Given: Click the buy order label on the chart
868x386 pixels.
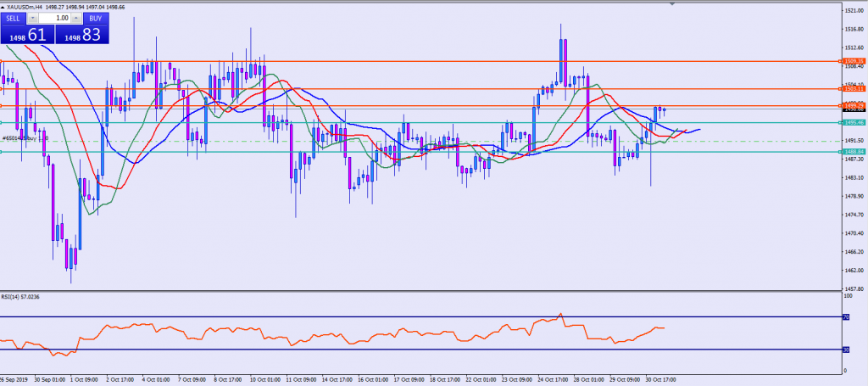Looking at the screenshot, I should tap(24, 137).
